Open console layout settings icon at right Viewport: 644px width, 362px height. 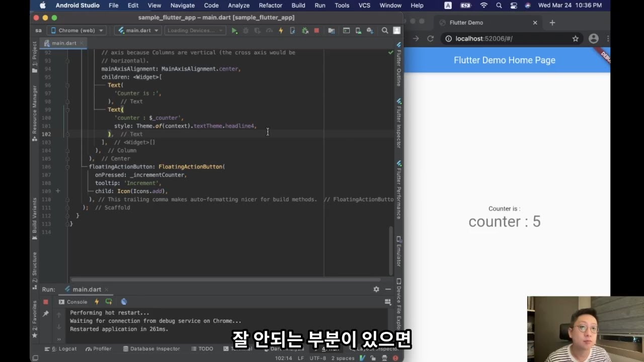pyautogui.click(x=388, y=302)
